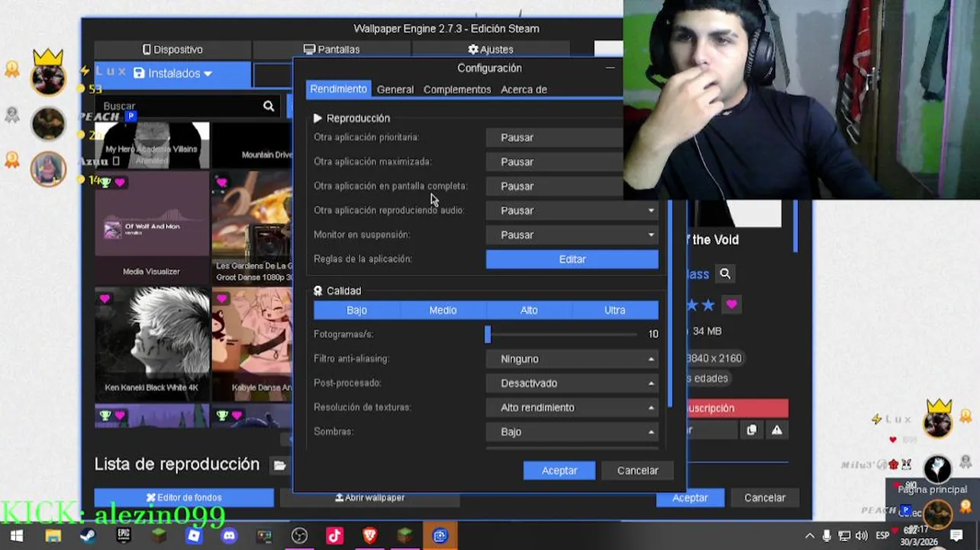Click Aceptar in the Configuración dialog
This screenshot has height=550, width=980.
(x=559, y=471)
